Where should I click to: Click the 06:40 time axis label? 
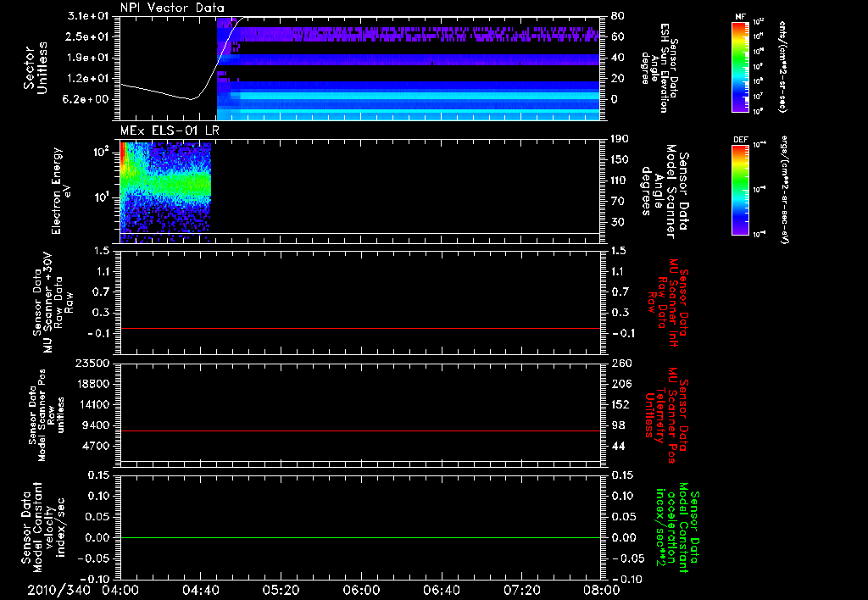pos(441,590)
